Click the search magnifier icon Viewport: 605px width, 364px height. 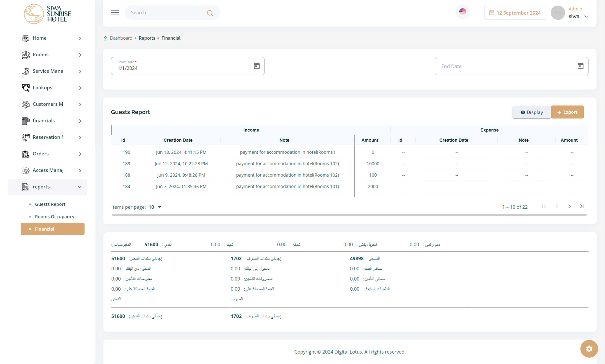coord(210,13)
